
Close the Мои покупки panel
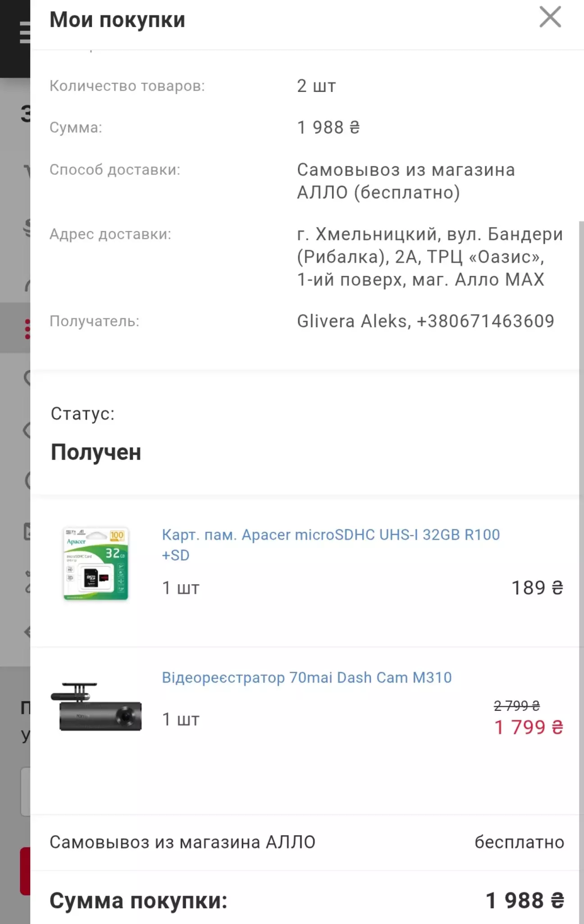pyautogui.click(x=550, y=18)
